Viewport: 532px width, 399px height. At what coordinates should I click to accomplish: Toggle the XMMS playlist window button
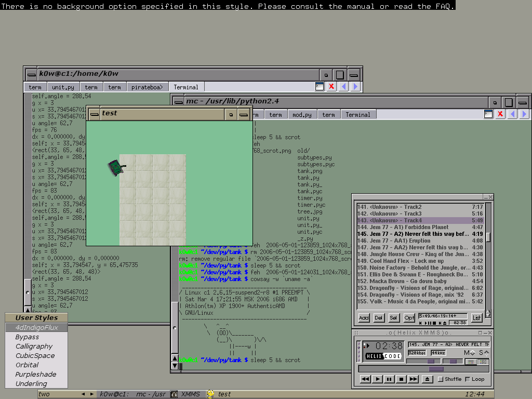tap(483, 362)
